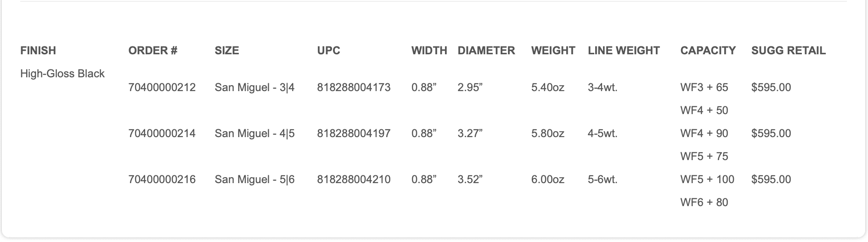Click the SUGG RETAIL column header
This screenshot has height=242, width=868.
tap(788, 51)
